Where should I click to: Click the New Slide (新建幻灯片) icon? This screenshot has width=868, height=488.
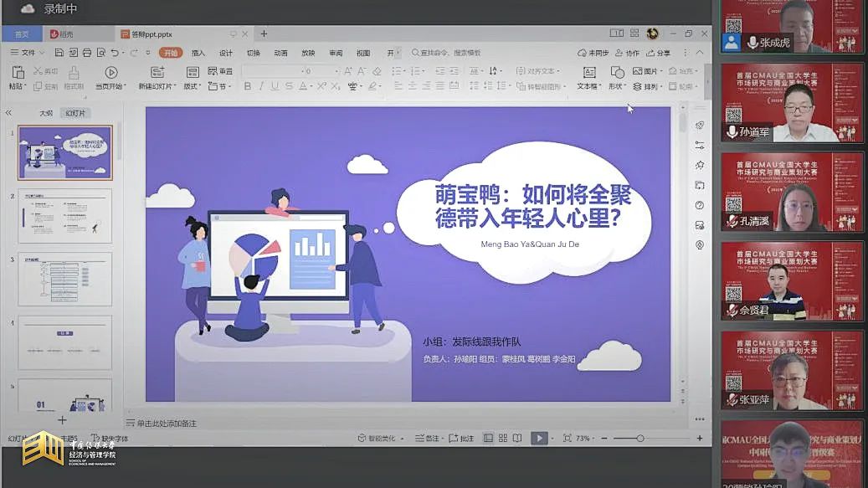coord(157,73)
